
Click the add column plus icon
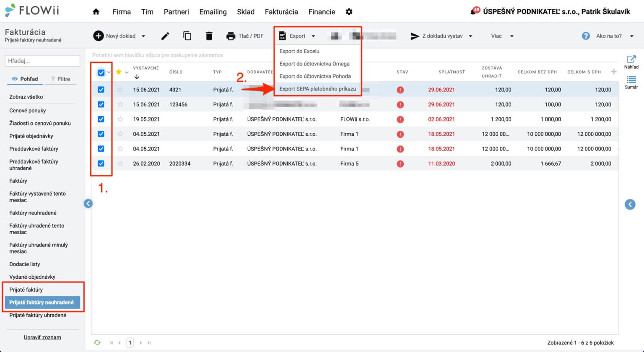pos(613,72)
